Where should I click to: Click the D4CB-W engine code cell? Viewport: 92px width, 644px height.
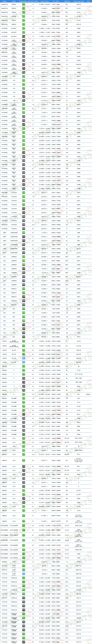79,64
